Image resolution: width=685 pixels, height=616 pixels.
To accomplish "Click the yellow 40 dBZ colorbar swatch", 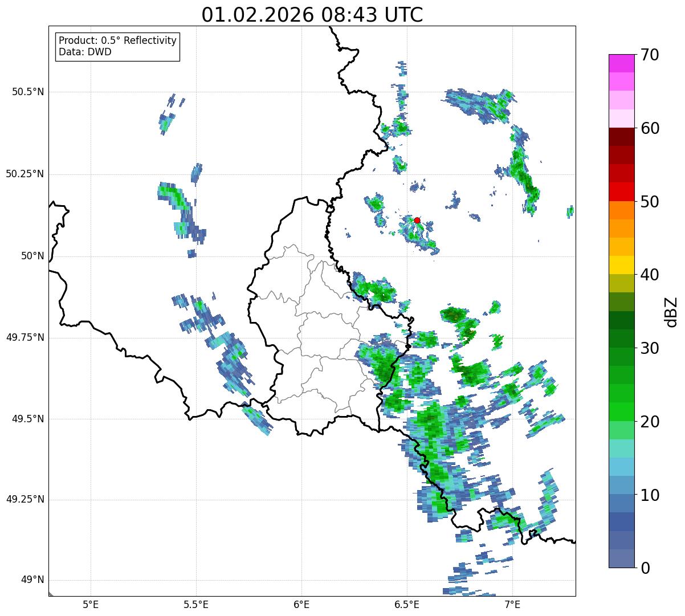I will pyautogui.click(x=621, y=265).
